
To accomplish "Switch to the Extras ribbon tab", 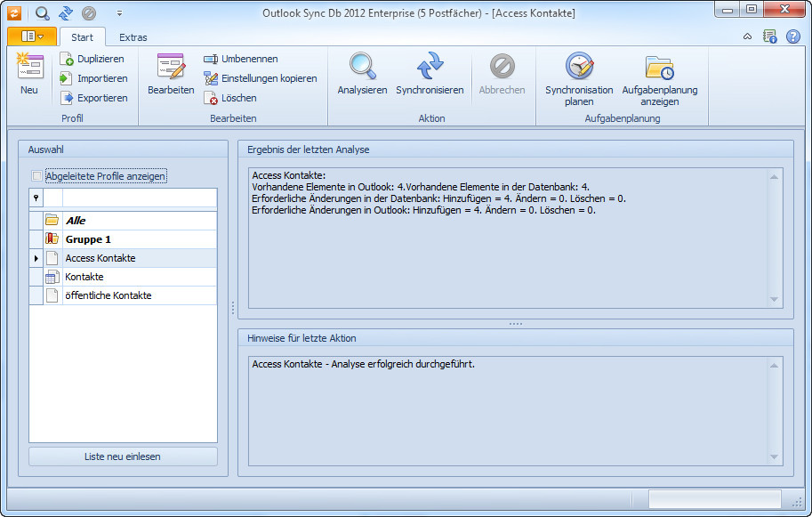I will (x=133, y=37).
